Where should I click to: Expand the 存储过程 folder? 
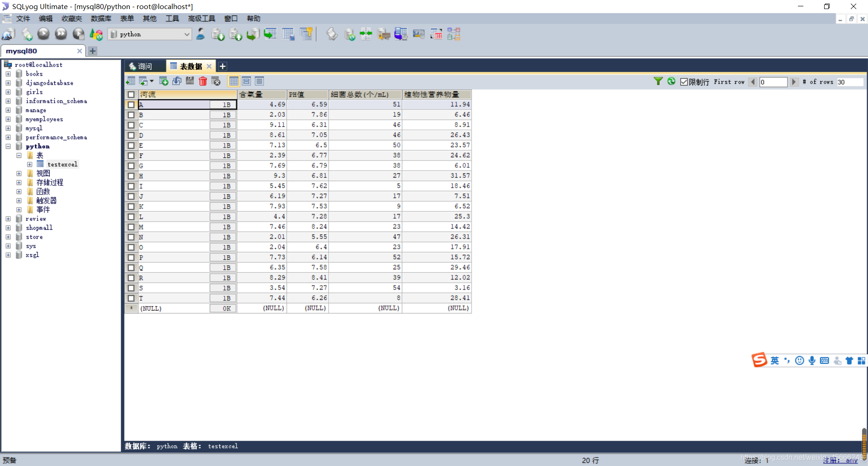pyautogui.click(x=19, y=182)
